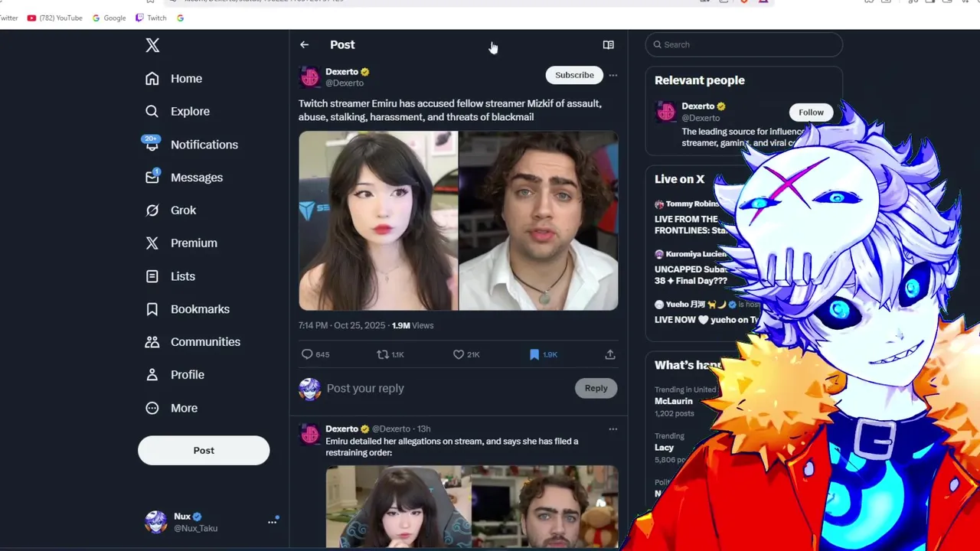The width and height of the screenshot is (980, 551).
Task: Click Dexerto avatar on the reply post
Action: (310, 435)
